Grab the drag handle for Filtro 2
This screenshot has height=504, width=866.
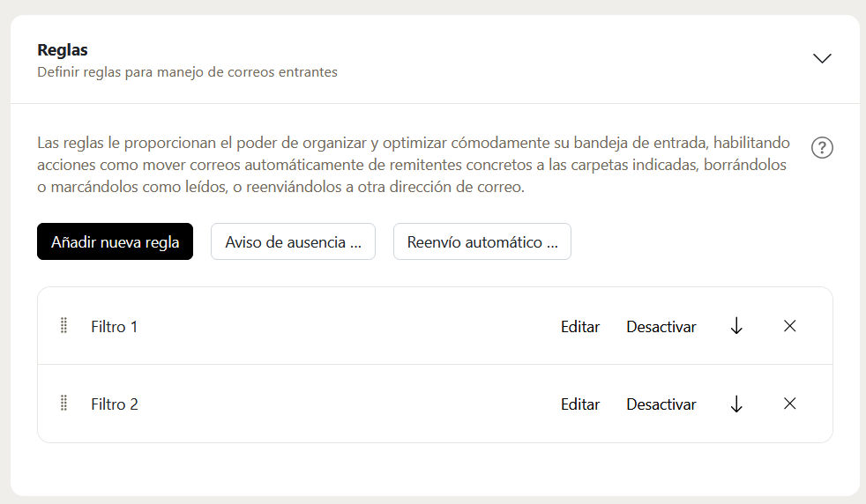tap(63, 404)
